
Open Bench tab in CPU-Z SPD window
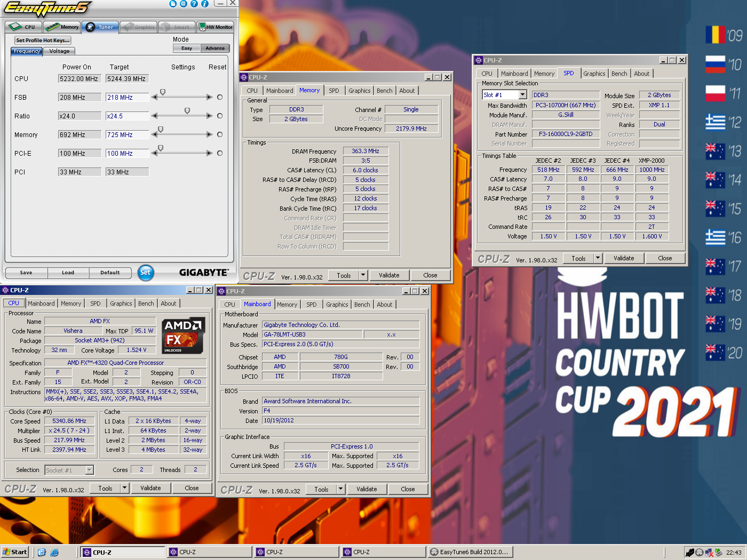[x=619, y=74]
